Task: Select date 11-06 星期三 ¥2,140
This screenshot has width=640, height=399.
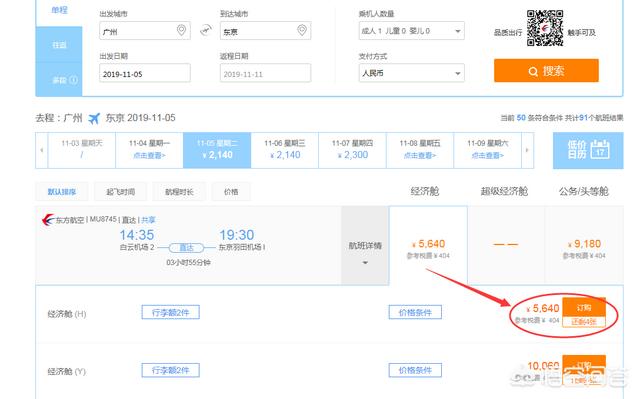Action: (284, 150)
